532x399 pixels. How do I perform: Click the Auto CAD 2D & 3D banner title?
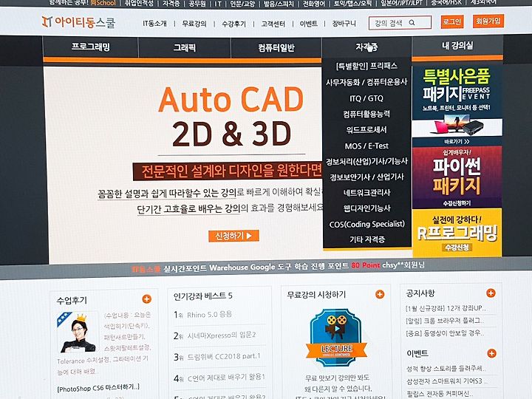(x=231, y=116)
